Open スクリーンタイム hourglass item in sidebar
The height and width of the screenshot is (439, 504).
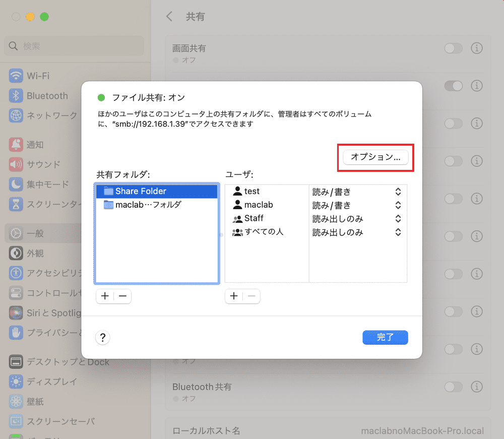coord(45,204)
